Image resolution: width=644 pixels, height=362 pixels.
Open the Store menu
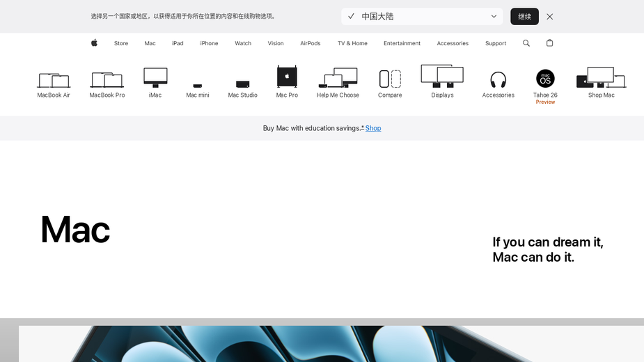pyautogui.click(x=121, y=43)
